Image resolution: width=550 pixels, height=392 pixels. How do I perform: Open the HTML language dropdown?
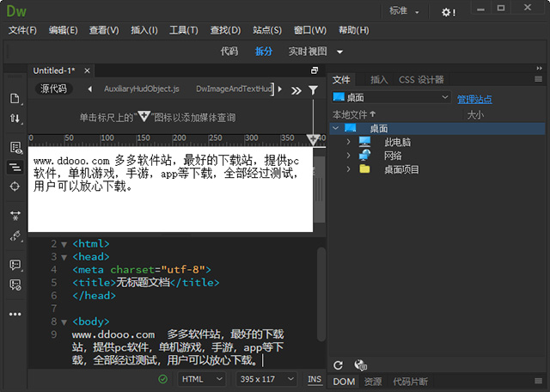[x=202, y=379]
